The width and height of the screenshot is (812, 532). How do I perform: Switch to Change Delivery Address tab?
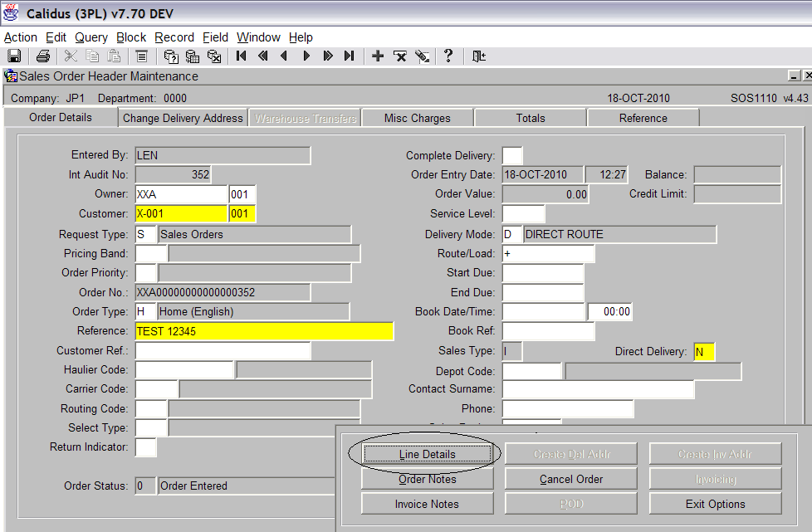tap(183, 118)
